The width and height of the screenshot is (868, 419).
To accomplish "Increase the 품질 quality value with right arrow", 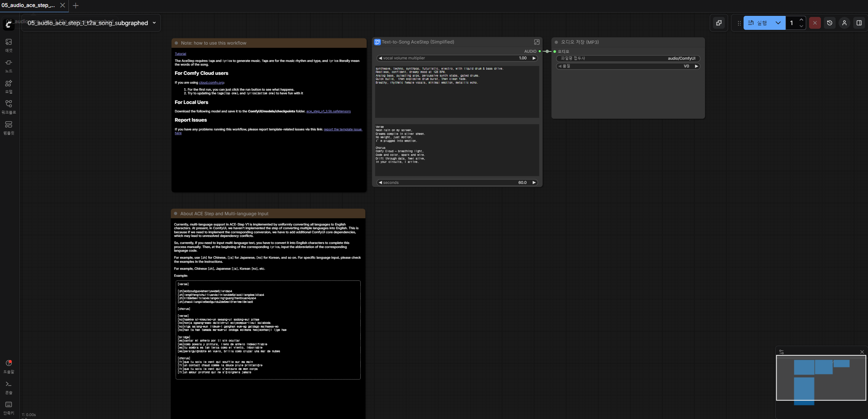I will click(x=696, y=66).
